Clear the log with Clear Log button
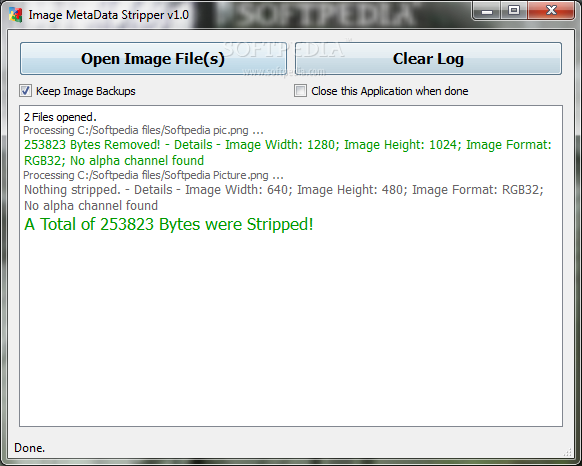 point(428,59)
